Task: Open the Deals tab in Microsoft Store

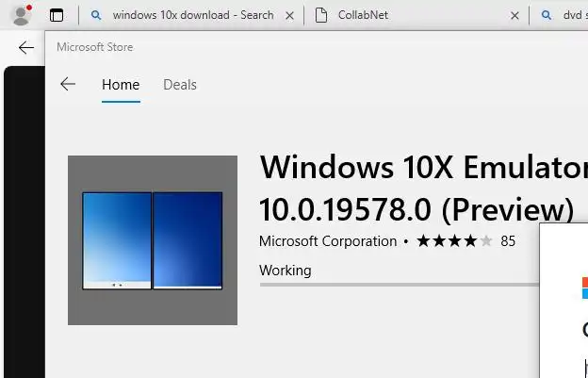Action: [180, 85]
